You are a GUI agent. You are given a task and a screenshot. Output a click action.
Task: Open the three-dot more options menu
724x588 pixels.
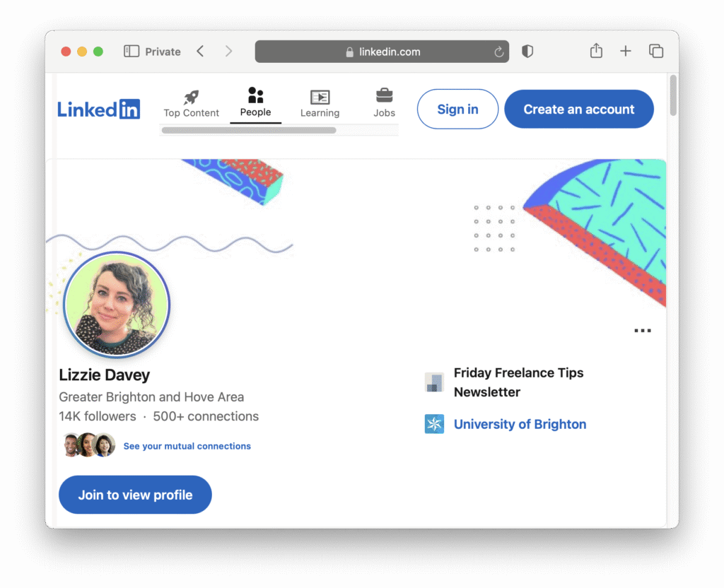642,329
